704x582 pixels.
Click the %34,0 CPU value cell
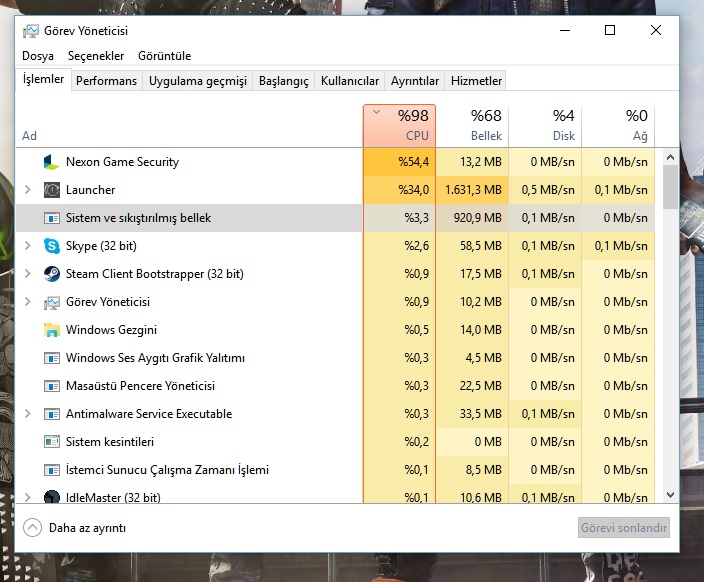point(399,190)
